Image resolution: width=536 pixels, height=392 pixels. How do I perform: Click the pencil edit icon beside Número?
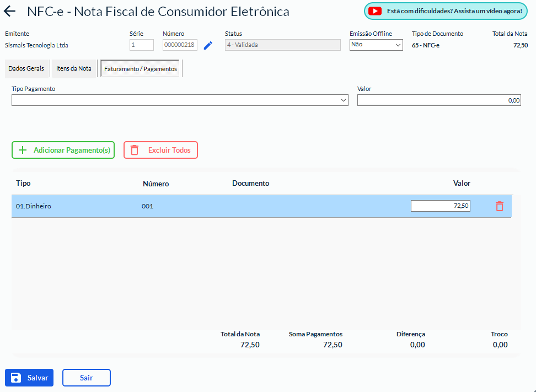(x=208, y=45)
